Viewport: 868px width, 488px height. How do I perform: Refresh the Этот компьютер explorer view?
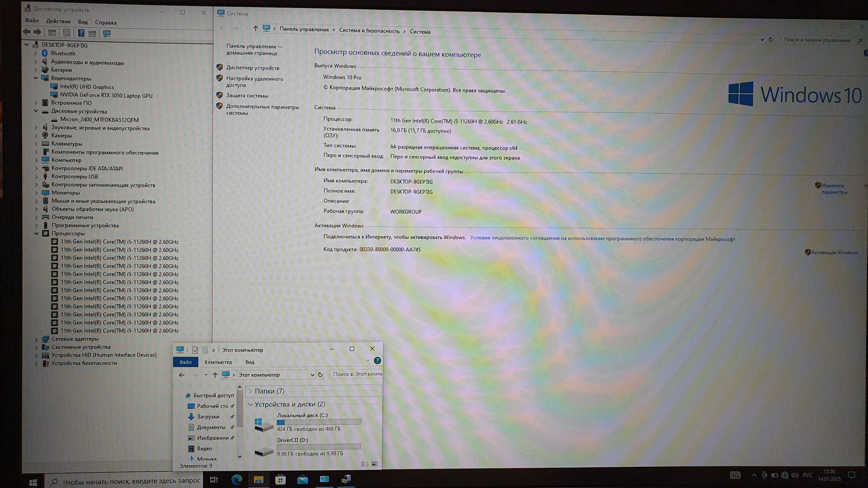[320, 374]
